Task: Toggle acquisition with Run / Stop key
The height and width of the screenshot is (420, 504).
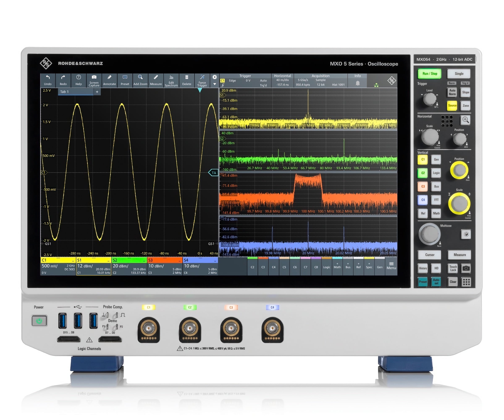Action: [430, 74]
